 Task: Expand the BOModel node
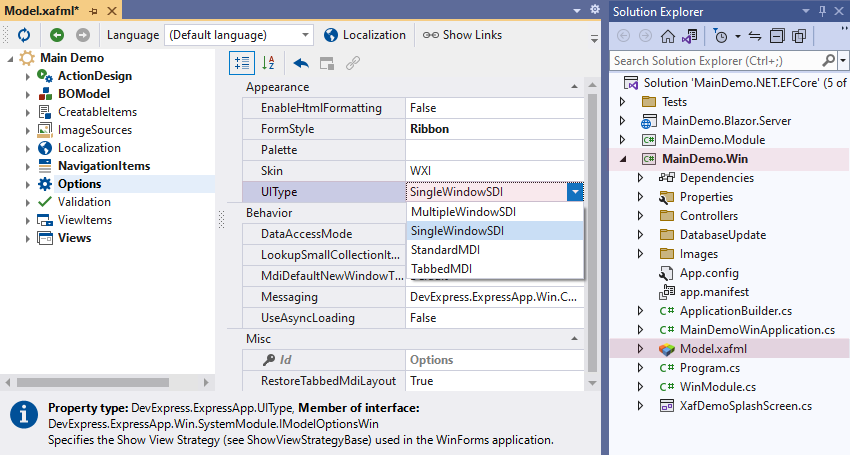coord(28,94)
